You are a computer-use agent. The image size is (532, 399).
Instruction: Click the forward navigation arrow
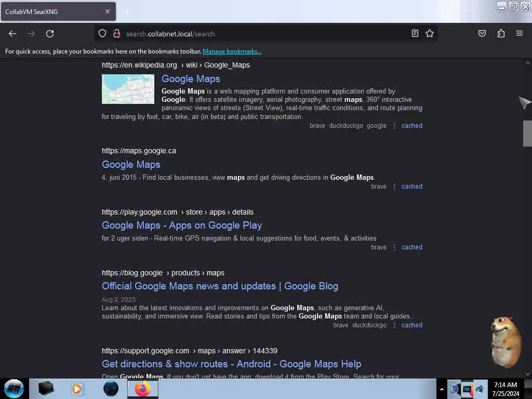[x=31, y=34]
